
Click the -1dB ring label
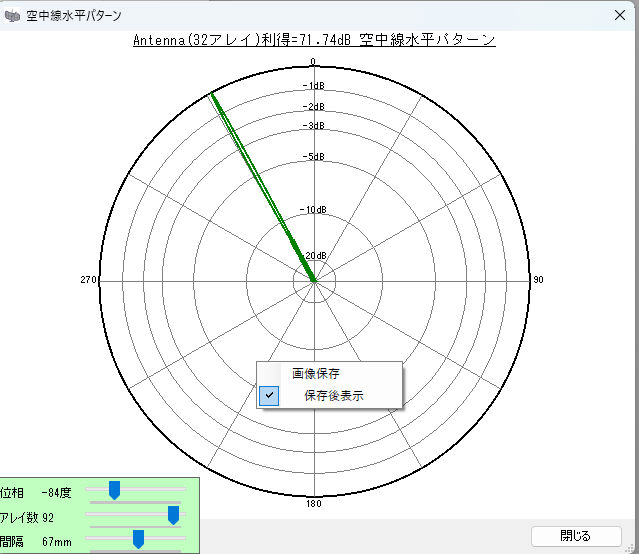tap(313, 86)
